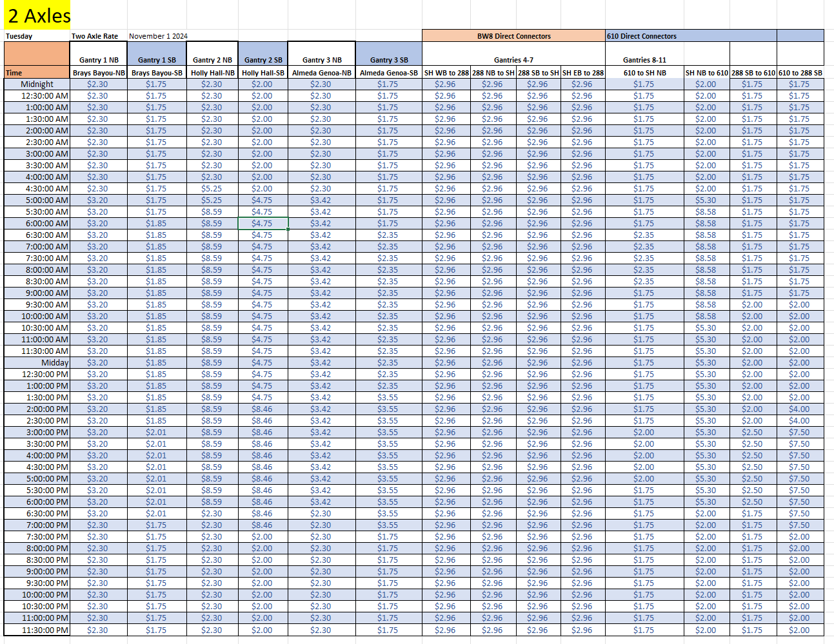The image size is (834, 644).
Task: Click the $2.35 610 to SH NB cell at 6:30:00 AM
Action: pyautogui.click(x=644, y=235)
